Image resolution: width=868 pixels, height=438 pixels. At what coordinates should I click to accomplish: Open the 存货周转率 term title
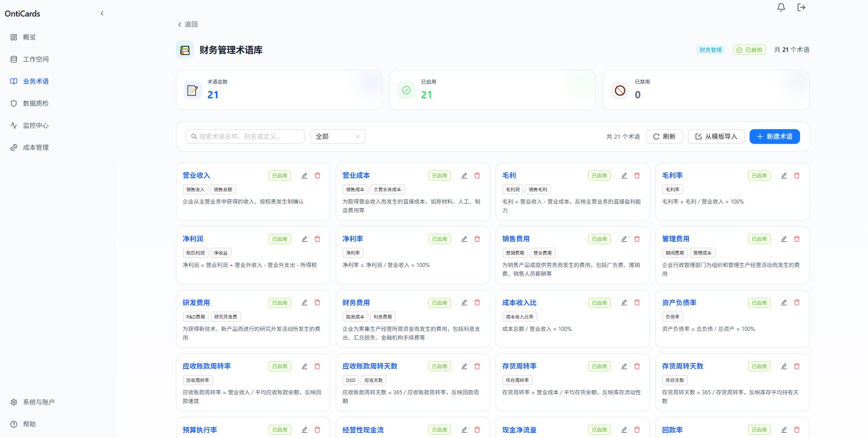tap(519, 366)
